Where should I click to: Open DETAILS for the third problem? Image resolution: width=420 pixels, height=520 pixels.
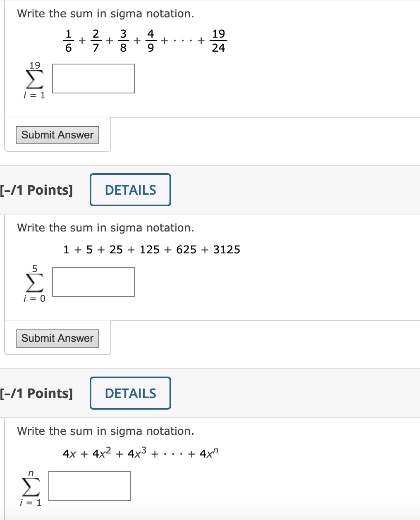pos(130,393)
